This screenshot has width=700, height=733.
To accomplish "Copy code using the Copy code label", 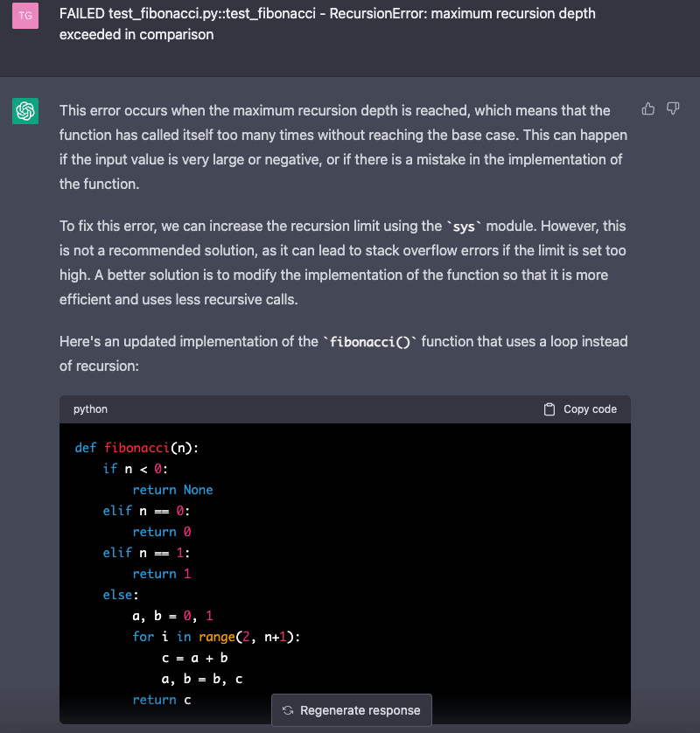I will click(x=590, y=409).
